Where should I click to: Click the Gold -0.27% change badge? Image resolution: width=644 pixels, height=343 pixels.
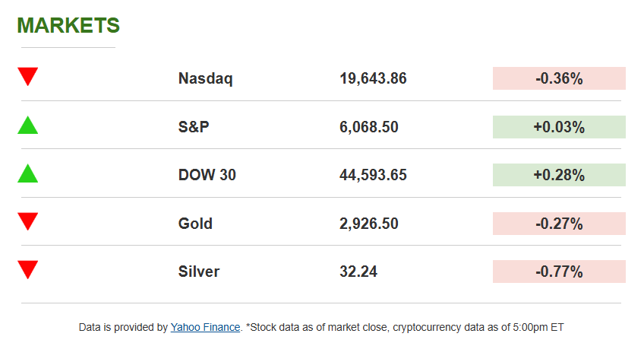(x=559, y=224)
